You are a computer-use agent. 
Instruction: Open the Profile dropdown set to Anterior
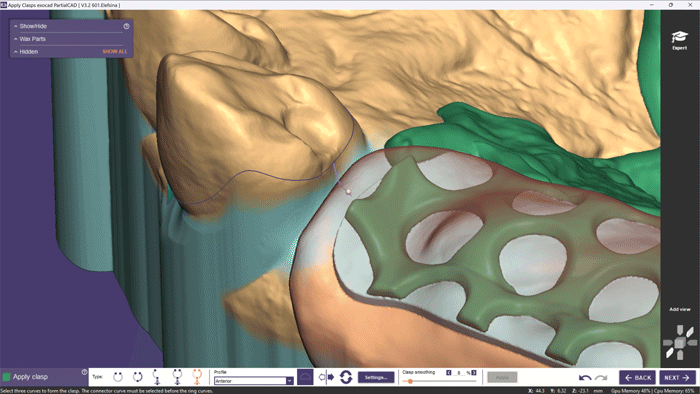253,381
